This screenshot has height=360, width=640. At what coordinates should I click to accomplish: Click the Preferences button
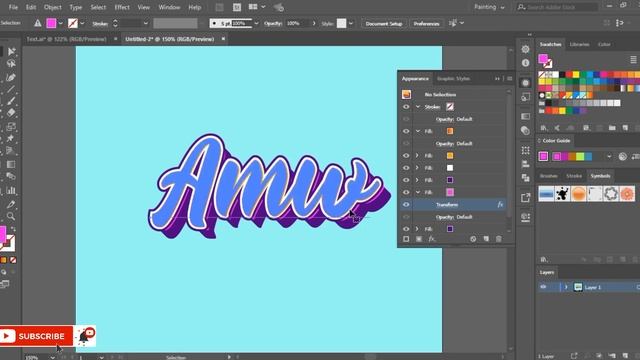click(x=426, y=24)
